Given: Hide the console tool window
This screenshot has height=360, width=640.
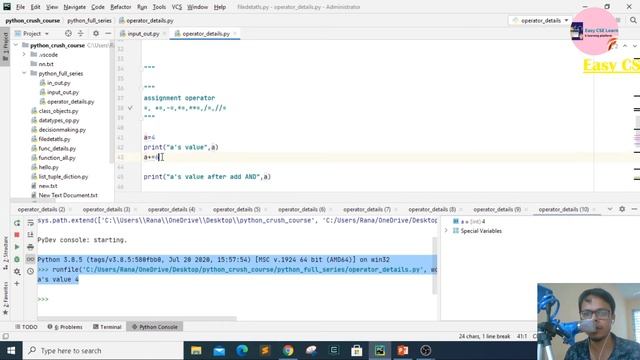Looking at the screenshot, I should tap(634, 209).
